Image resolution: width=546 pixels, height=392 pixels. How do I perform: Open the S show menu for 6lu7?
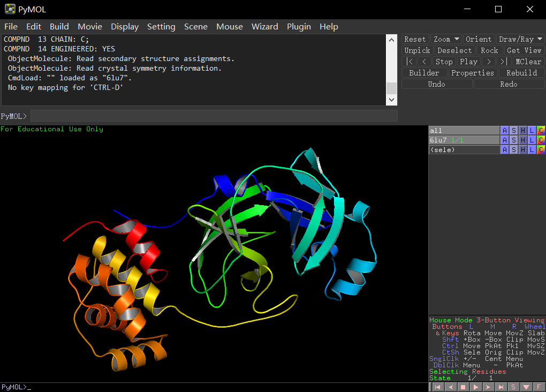pos(513,140)
